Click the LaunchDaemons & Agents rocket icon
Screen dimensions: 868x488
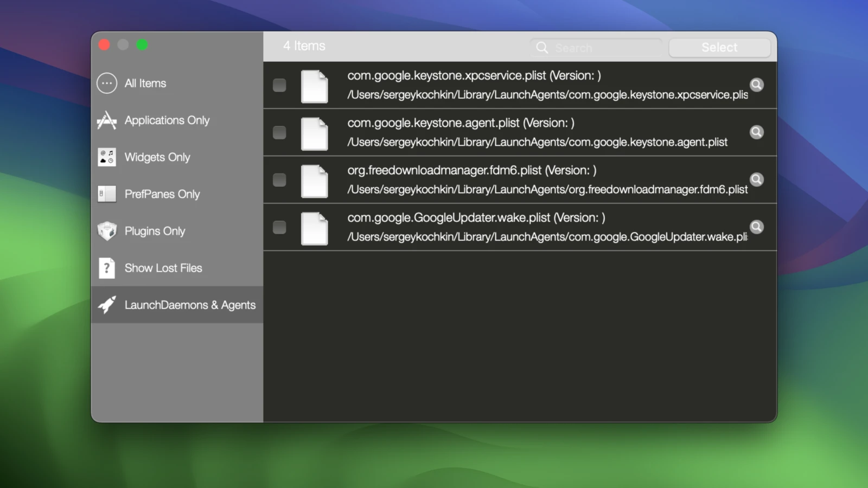(107, 305)
